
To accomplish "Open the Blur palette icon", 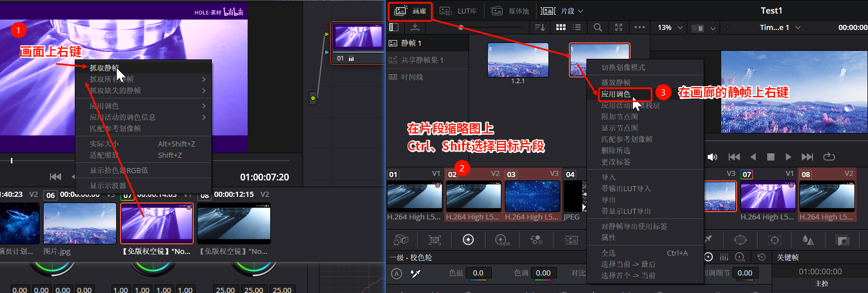I will (x=809, y=240).
